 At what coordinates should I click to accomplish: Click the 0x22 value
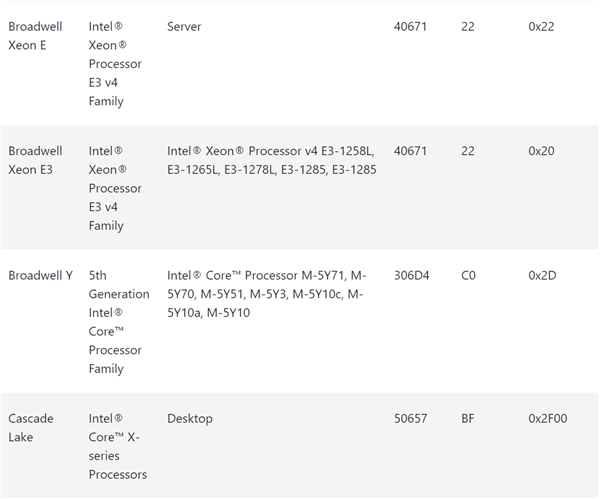[541, 26]
